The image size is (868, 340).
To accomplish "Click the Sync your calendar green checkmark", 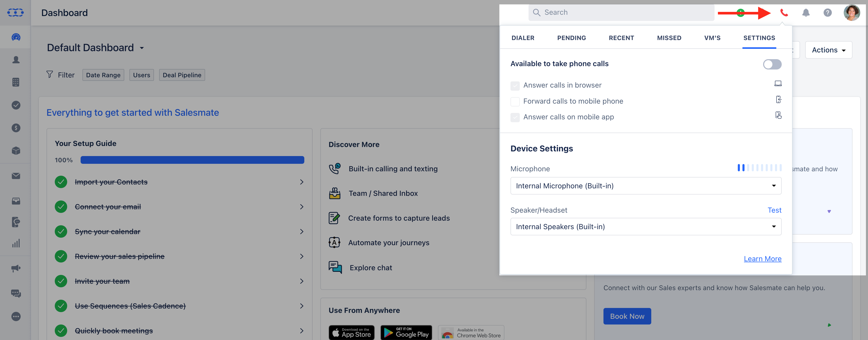I will click(61, 231).
